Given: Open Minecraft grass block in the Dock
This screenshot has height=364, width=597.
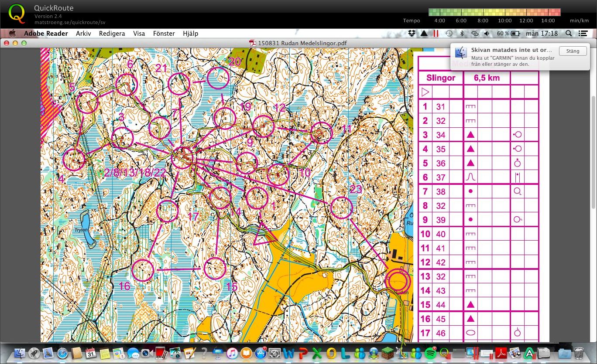Looking at the screenshot, I should tap(388, 354).
